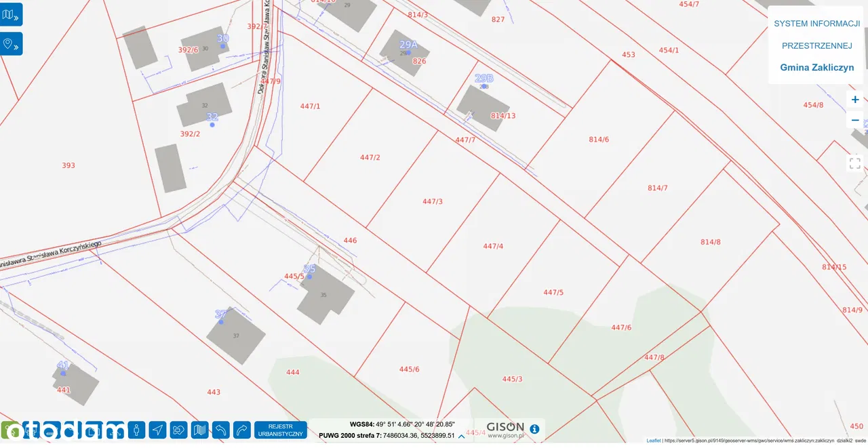
Task: Zoom in with the plus button
Action: point(854,100)
